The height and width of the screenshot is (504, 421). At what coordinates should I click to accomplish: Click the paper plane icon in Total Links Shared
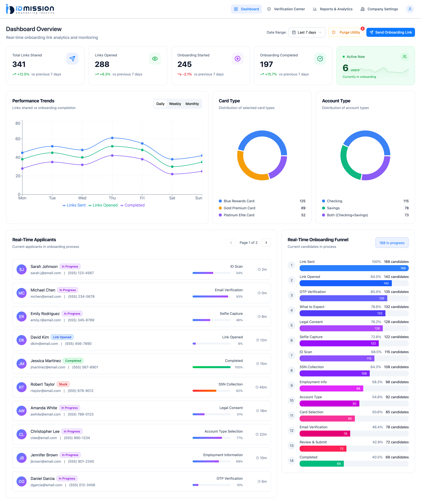point(72,59)
